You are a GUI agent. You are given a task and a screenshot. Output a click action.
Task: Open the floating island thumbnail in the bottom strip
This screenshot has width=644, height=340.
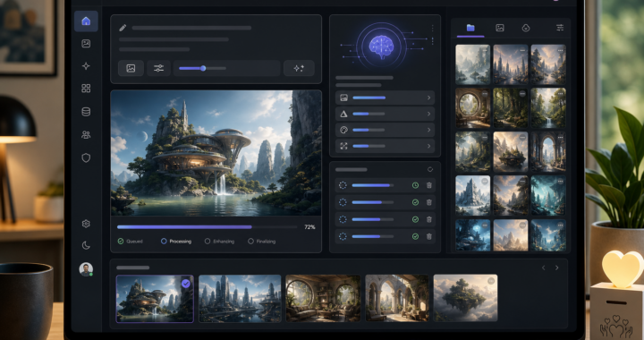coord(465,298)
